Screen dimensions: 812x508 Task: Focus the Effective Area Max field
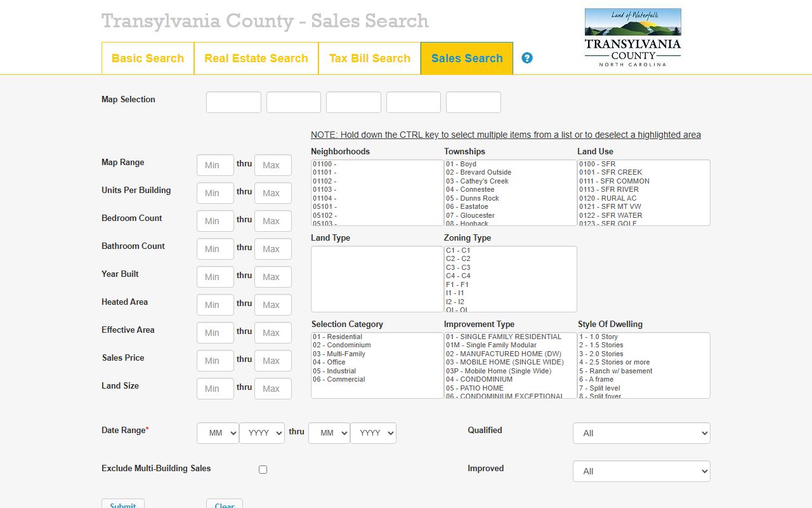[273, 333]
